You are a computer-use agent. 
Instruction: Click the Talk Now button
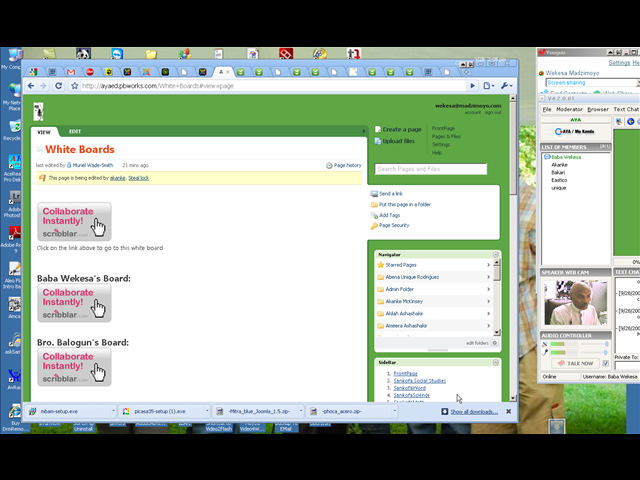pos(576,363)
